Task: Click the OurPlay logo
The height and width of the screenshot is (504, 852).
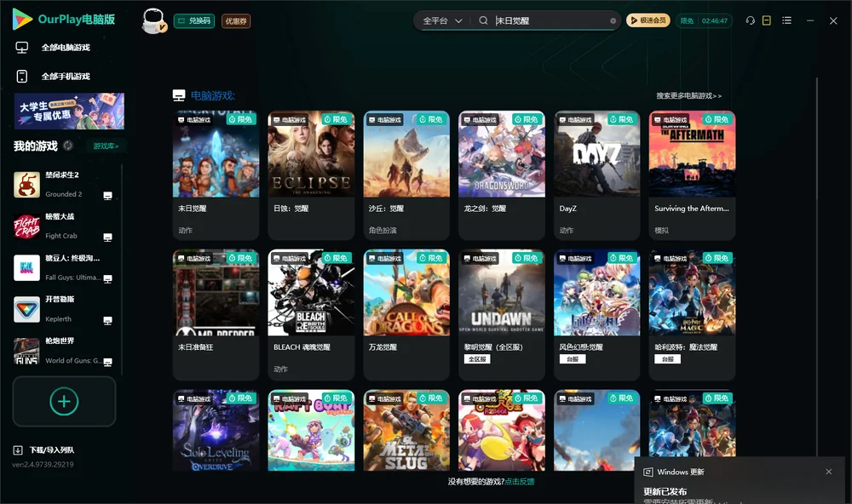Action: [64, 20]
